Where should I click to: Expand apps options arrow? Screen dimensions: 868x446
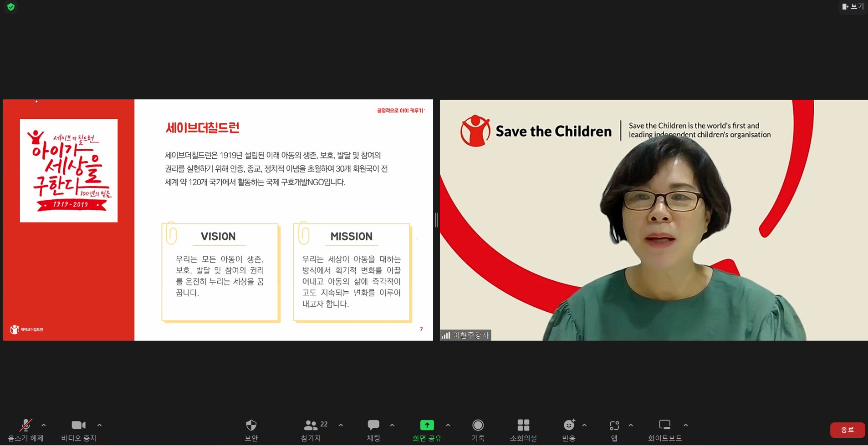[x=631, y=425]
